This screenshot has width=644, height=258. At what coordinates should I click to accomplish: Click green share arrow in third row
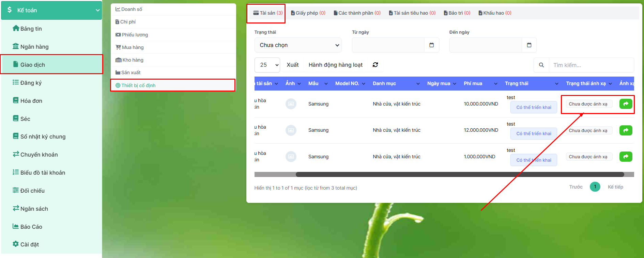626,157
